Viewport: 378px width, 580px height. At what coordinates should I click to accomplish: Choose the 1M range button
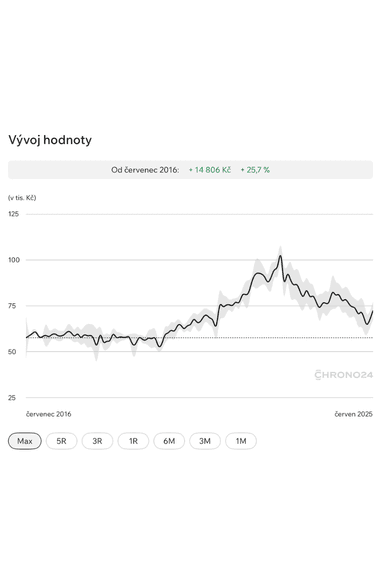pyautogui.click(x=241, y=441)
